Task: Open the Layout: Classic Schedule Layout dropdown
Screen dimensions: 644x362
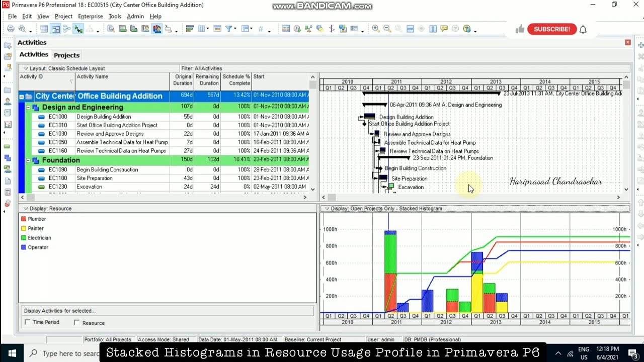Action: pyautogui.click(x=26, y=68)
